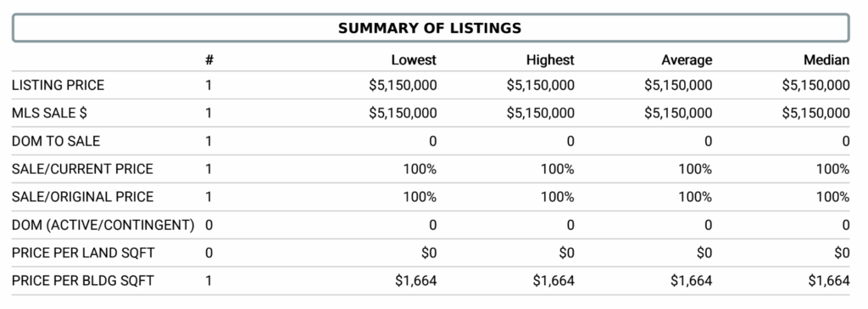Click the median price per land sqft
Screen dimensions: 868x309
(842, 254)
